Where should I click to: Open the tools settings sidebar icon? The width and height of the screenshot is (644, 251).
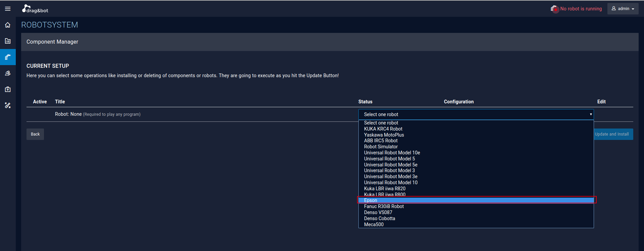[8, 105]
